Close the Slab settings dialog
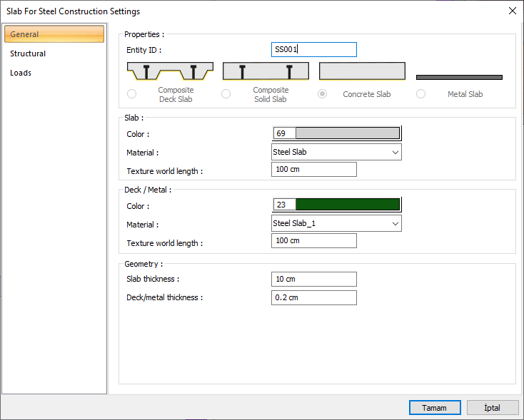Screen dimensions: 524x420 pyautogui.click(x=512, y=11)
